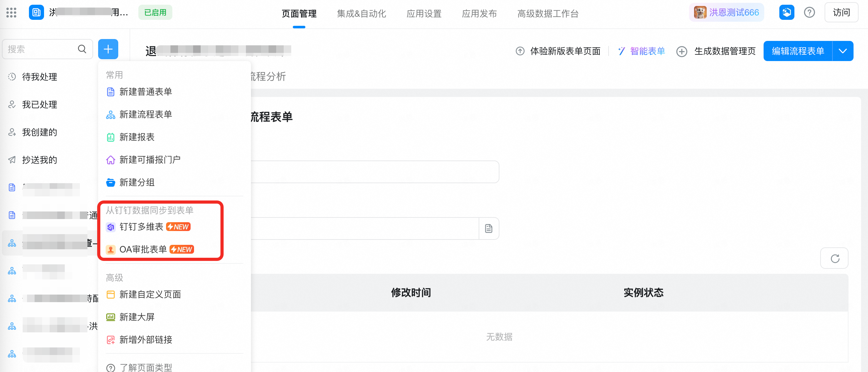The width and height of the screenshot is (868, 372).
Task: Click the 实例状态 column header
Action: click(643, 292)
